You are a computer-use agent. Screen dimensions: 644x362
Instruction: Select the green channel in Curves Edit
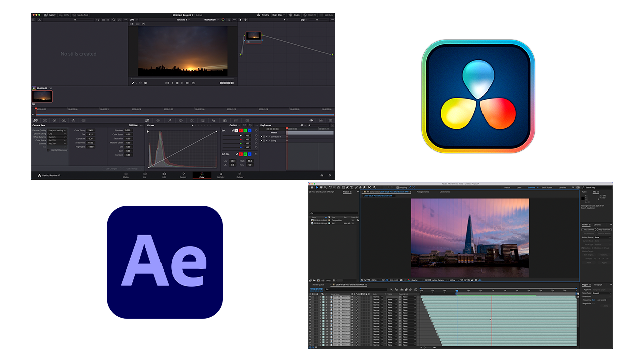pos(245,130)
